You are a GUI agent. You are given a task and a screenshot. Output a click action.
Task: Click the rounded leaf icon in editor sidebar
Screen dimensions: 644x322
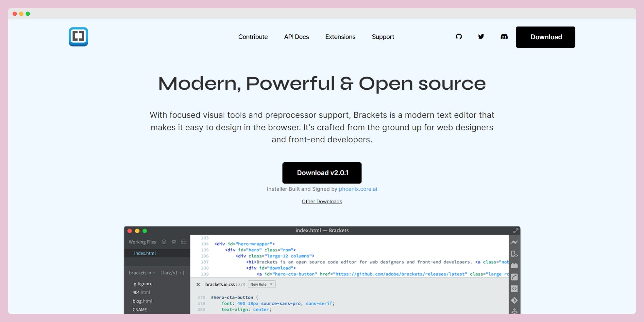tap(514, 277)
